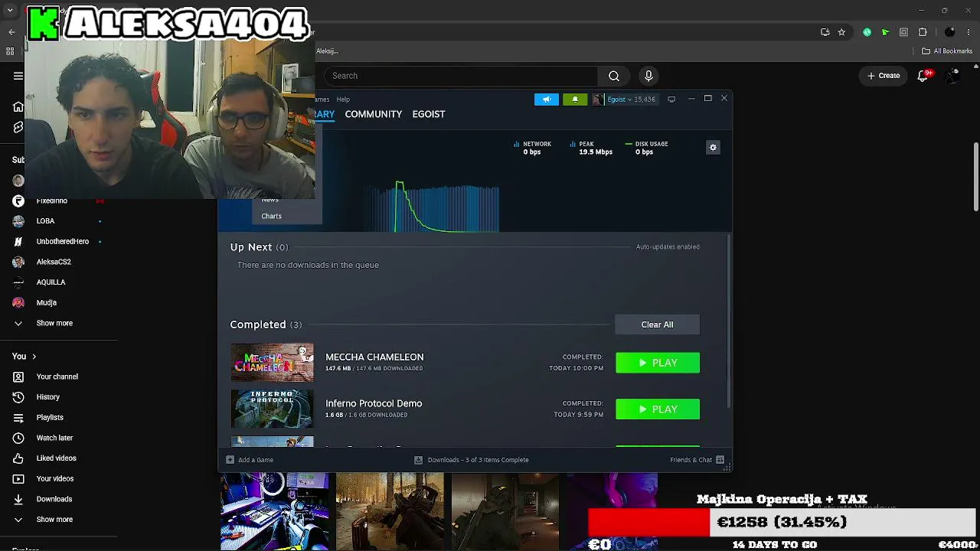This screenshot has height=551, width=980.
Task: Click the Chrome profile avatar
Action: point(950,32)
